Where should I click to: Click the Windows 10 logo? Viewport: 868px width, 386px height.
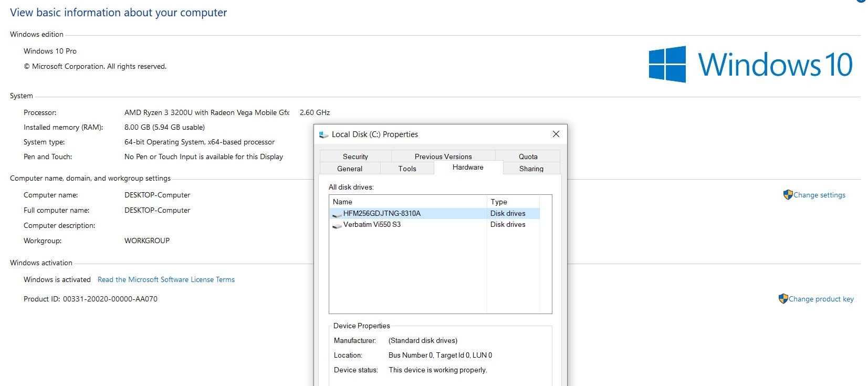click(750, 64)
